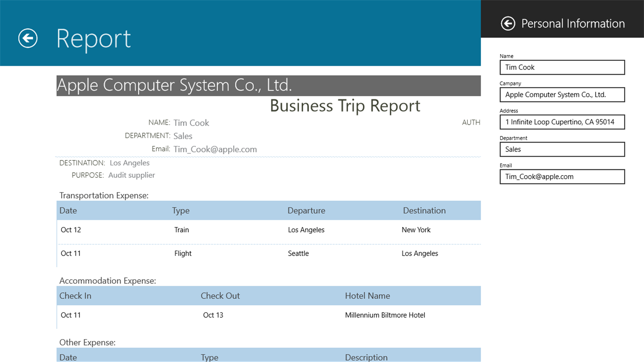Click the Other Expense section label

tap(88, 342)
